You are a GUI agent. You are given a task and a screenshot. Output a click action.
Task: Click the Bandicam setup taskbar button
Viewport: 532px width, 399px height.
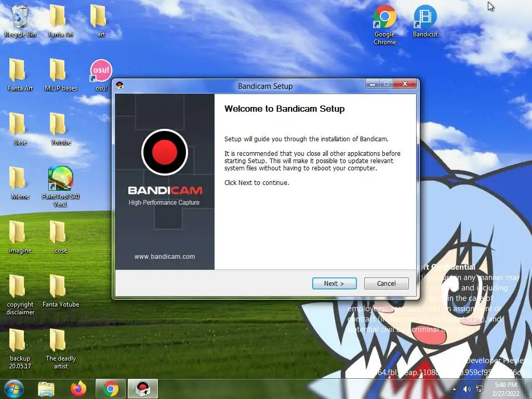tap(143, 389)
